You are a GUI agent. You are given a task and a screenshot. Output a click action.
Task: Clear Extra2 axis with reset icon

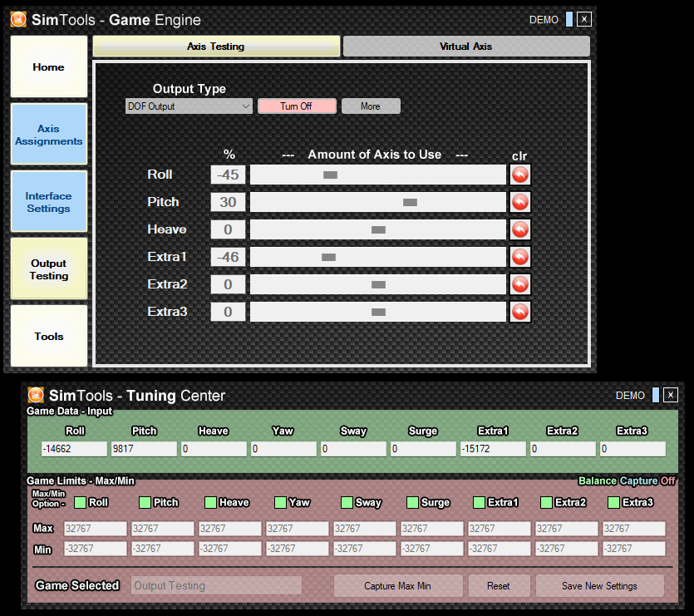[x=519, y=284]
